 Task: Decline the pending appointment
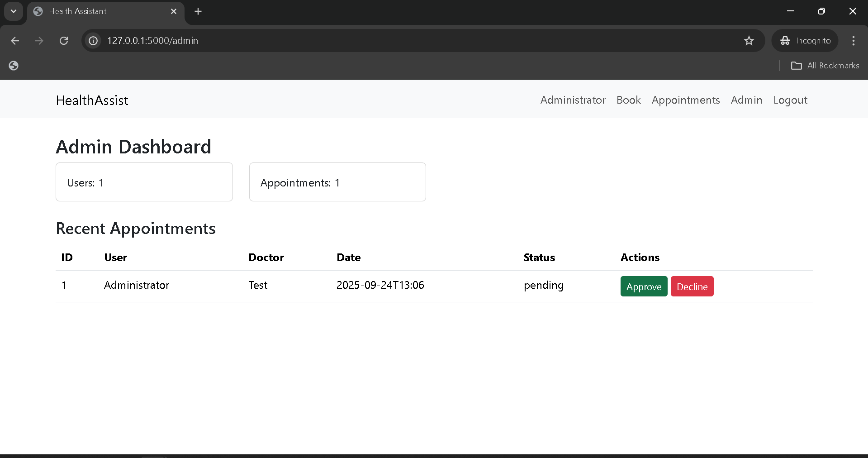pos(692,286)
